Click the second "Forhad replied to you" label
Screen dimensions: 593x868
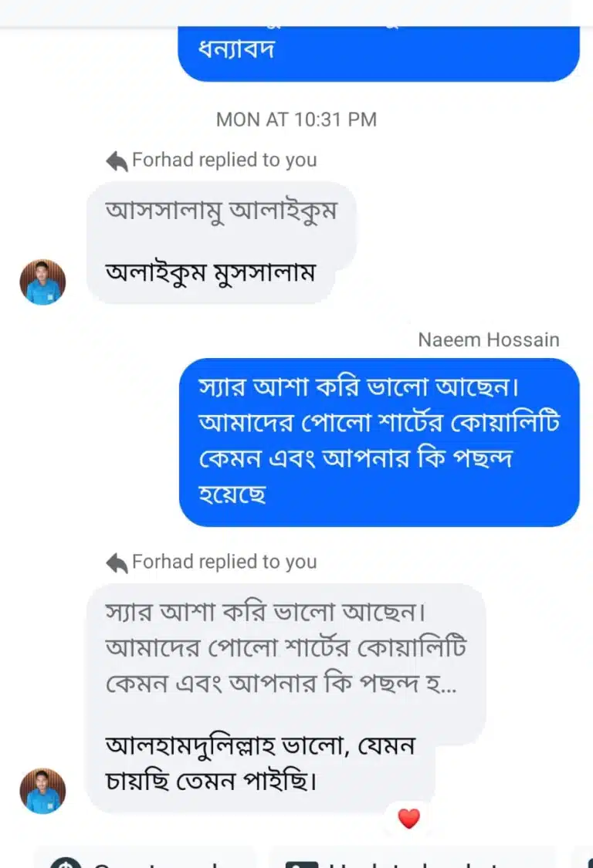[224, 562]
